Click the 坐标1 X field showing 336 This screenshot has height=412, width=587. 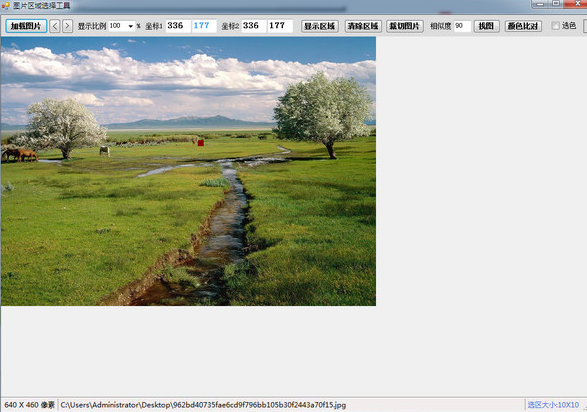point(178,26)
